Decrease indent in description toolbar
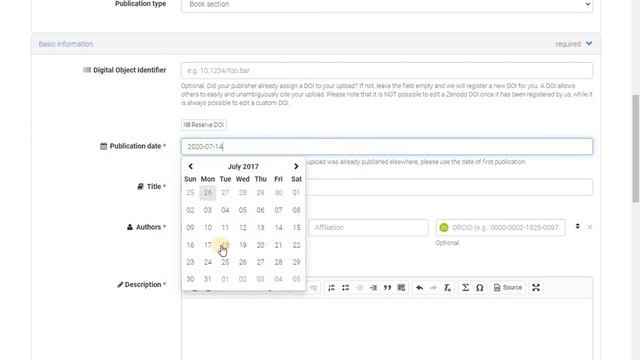 pyautogui.click(x=360, y=288)
